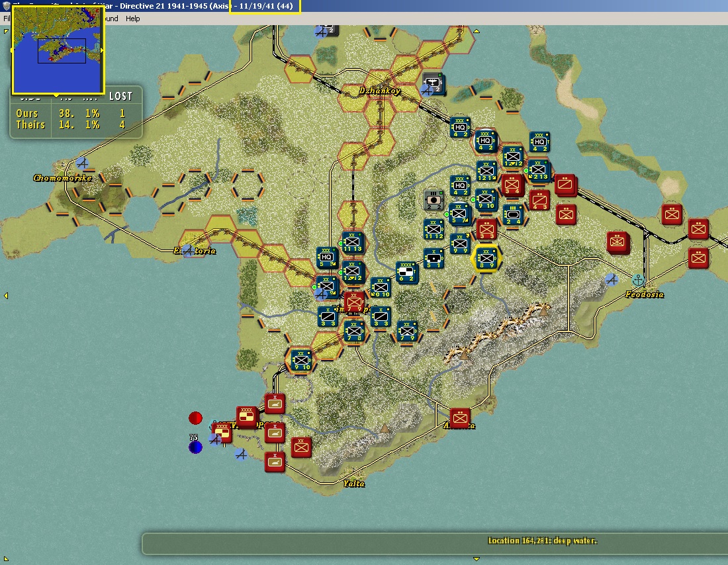728x565 pixels.
Task: Click the red Soviet 3-3 infantry unit
Action: pos(486,230)
